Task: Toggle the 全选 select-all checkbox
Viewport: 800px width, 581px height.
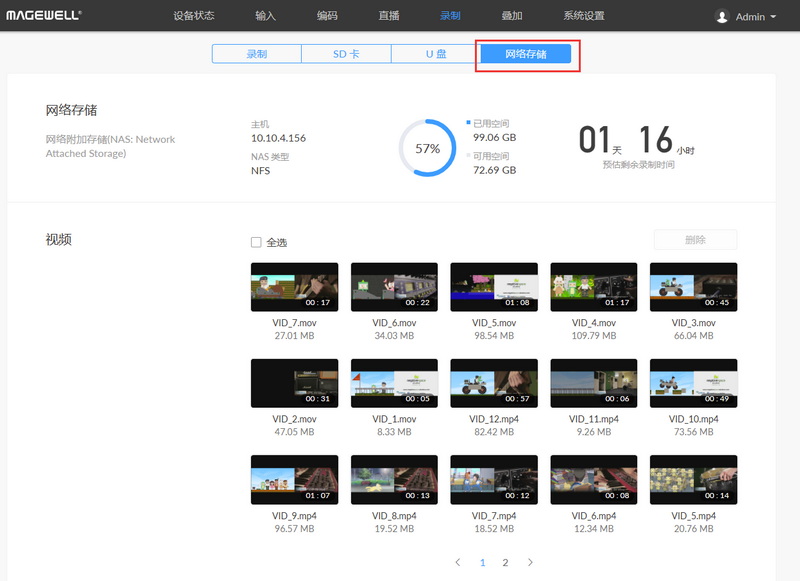Action: [256, 242]
